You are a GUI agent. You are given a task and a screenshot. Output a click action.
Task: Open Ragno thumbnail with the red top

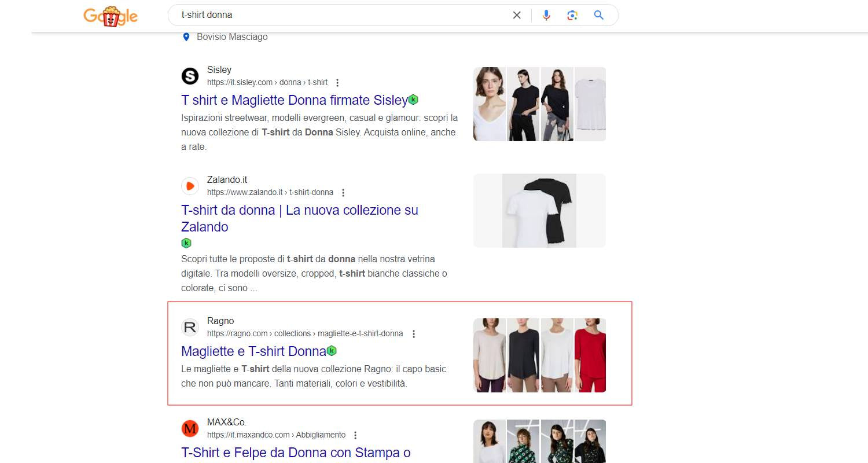point(590,355)
